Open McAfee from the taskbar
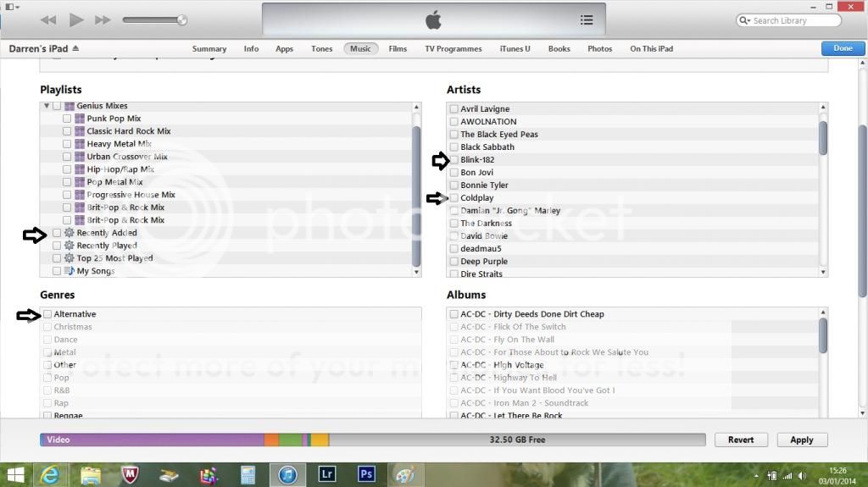868x487 pixels. click(x=130, y=475)
